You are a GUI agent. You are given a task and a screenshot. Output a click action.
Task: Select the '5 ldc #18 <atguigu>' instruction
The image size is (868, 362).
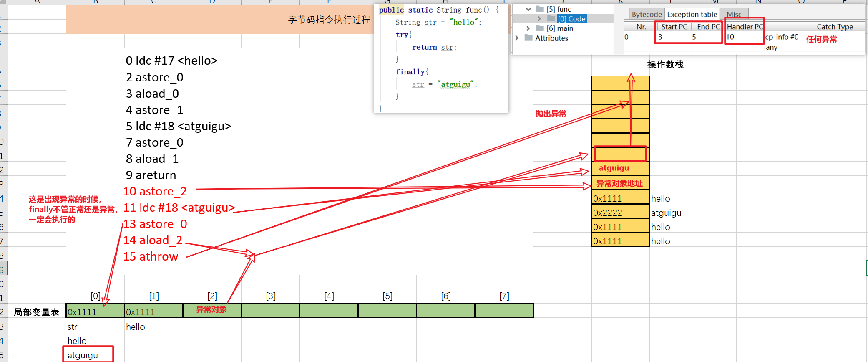click(179, 126)
